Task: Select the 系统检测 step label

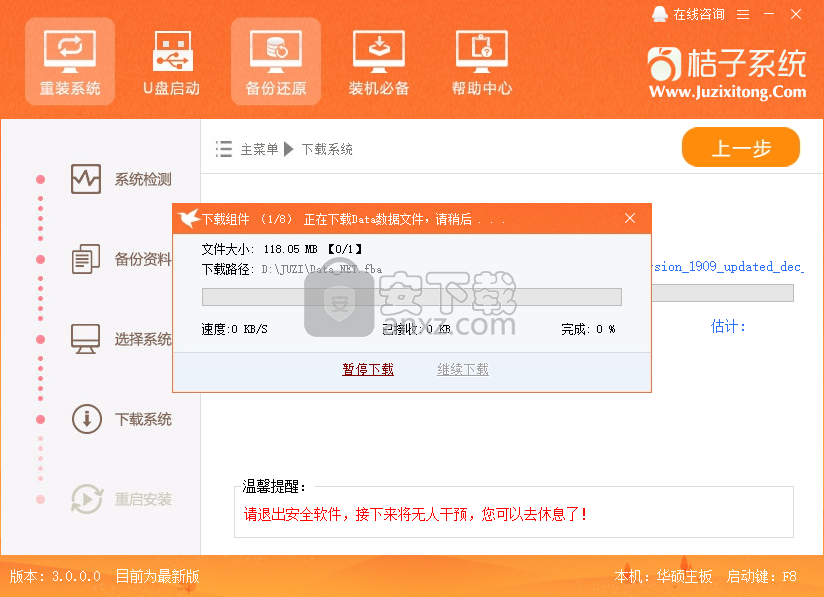Action: [143, 180]
